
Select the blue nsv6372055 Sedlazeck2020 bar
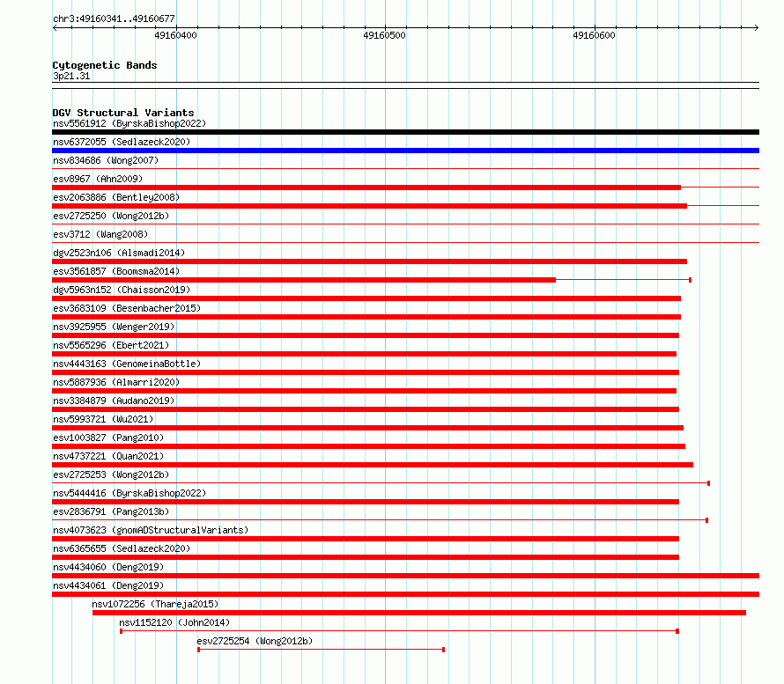(x=405, y=151)
